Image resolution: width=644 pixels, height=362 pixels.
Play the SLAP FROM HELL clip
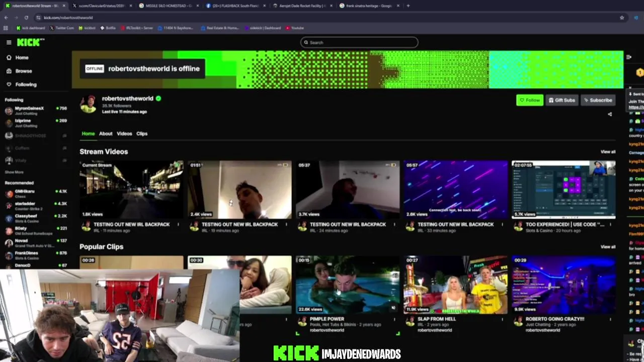click(455, 285)
